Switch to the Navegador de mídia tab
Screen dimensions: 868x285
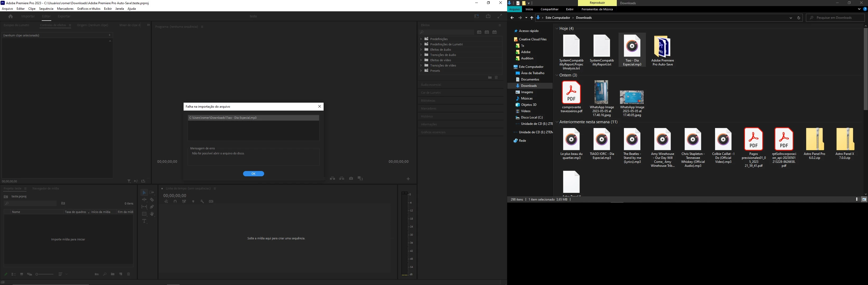[45, 188]
